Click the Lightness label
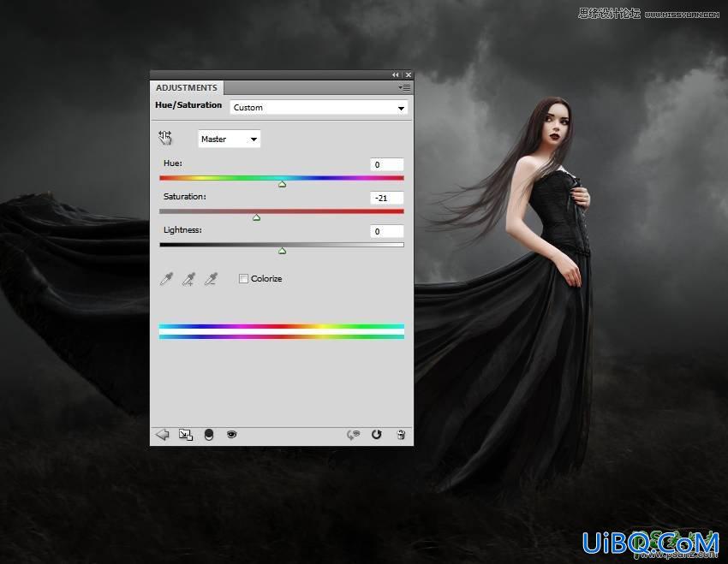The height and width of the screenshot is (564, 728). coord(182,230)
